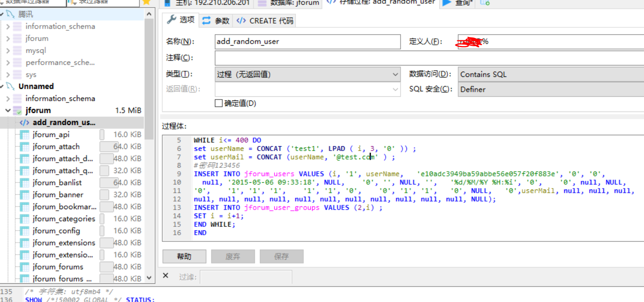Open the 类型 routine type dropdown

pos(307,74)
